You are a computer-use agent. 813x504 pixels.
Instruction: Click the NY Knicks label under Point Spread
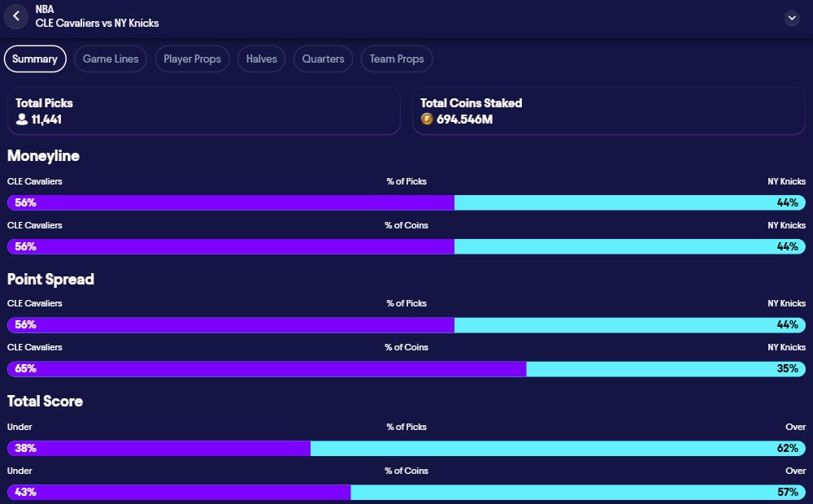(x=785, y=303)
